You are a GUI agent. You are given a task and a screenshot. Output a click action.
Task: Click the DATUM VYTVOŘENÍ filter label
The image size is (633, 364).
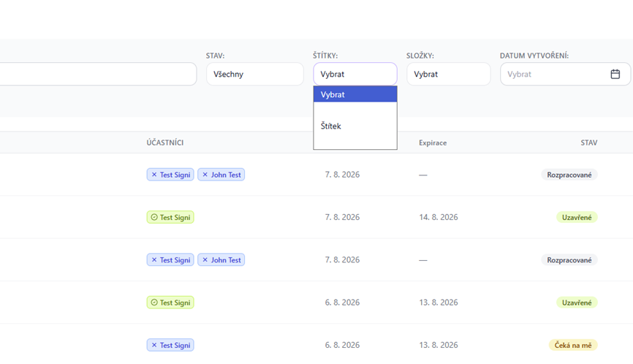point(534,56)
